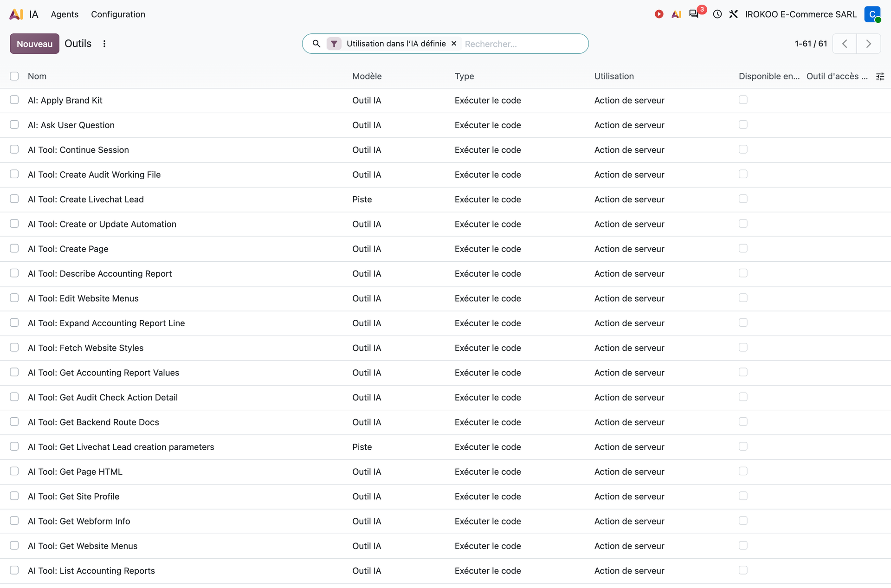Open 'AI Tool: Describe Accounting Report' record
Viewport: 891px width, 588px height.
coord(100,273)
